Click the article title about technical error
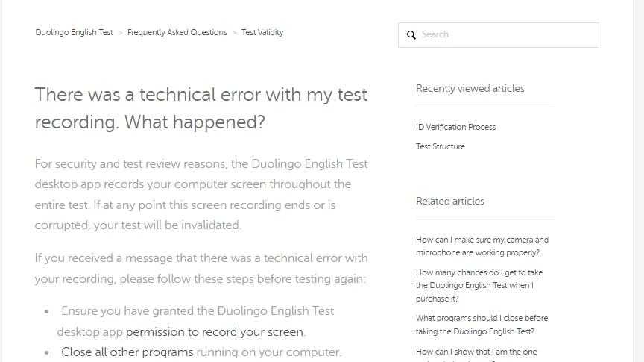The width and height of the screenshot is (644, 362). [201, 108]
